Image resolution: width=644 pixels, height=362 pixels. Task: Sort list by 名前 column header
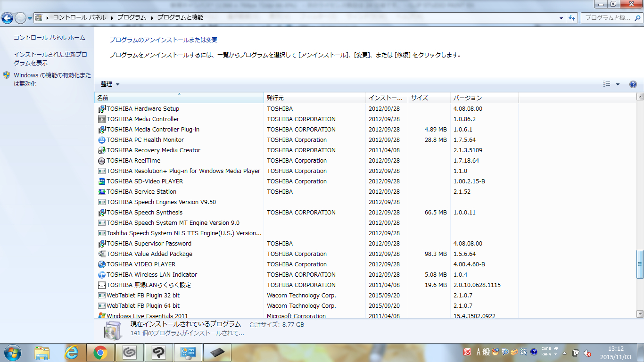coord(179,98)
